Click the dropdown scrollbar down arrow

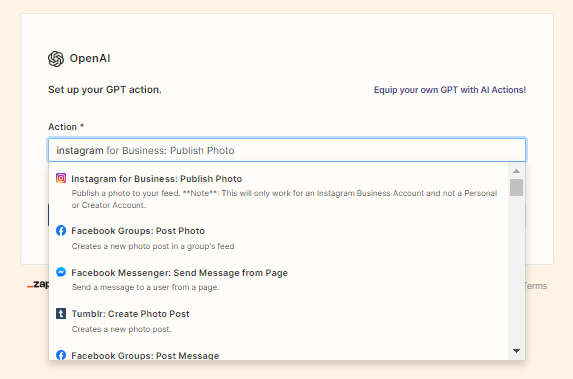516,351
